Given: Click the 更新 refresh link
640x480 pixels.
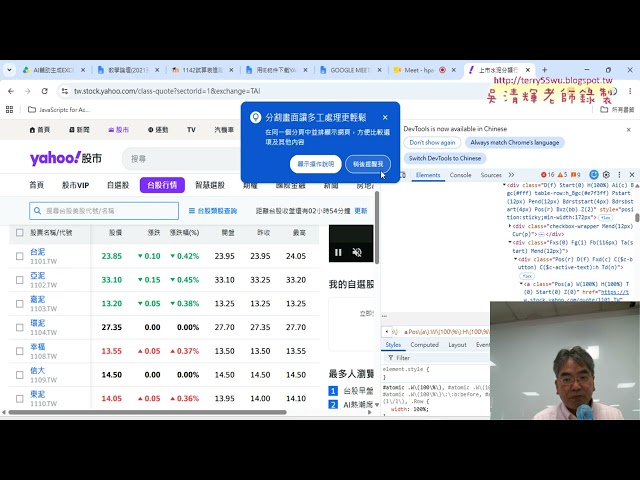Looking at the screenshot, I should pyautogui.click(x=361, y=211).
